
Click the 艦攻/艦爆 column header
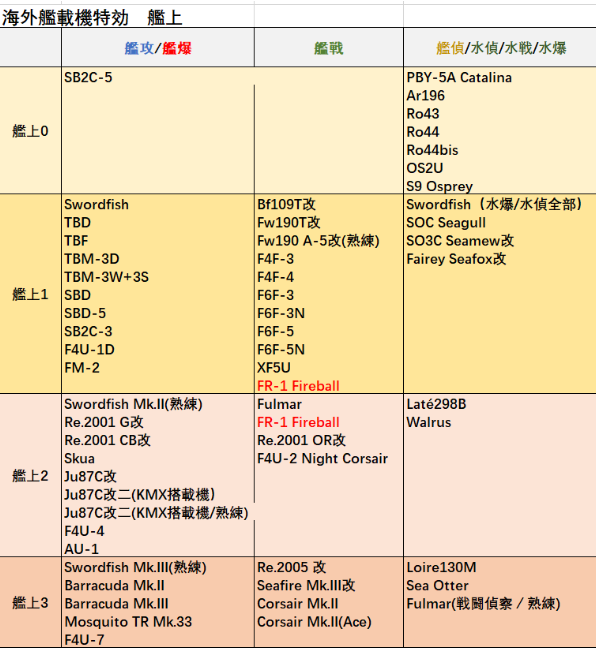158,48
